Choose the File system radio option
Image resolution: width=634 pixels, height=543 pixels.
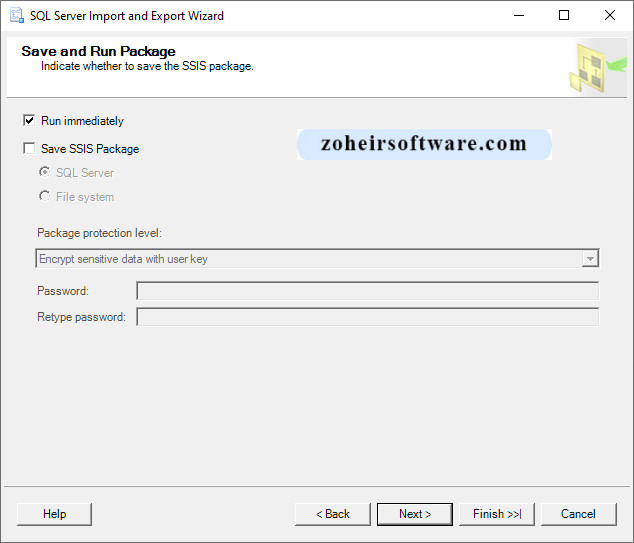pos(44,197)
